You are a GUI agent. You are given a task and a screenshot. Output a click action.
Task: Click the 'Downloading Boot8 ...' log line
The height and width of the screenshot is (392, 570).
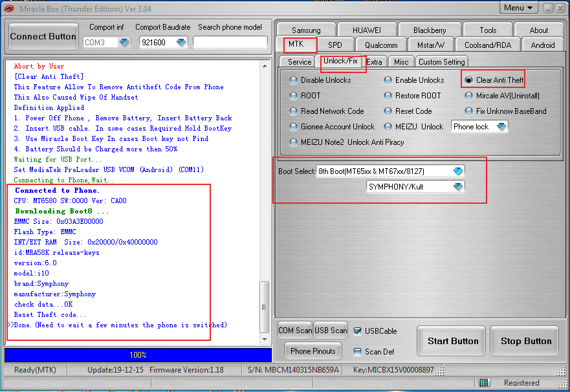[x=62, y=211]
